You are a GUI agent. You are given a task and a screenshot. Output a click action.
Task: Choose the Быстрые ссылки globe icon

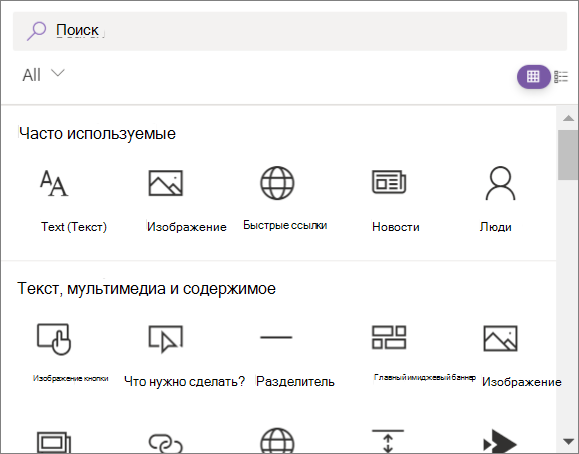point(277,183)
